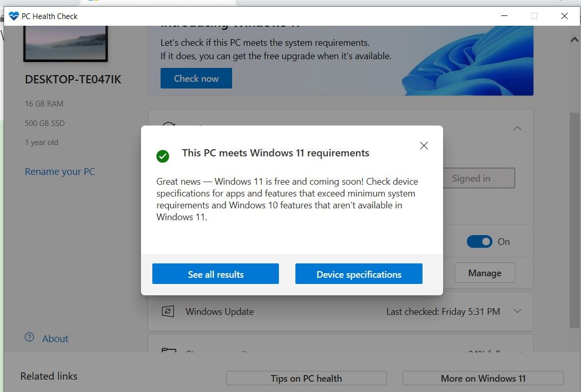The image size is (581, 392).
Task: Open Device specifications
Action: pos(359,274)
